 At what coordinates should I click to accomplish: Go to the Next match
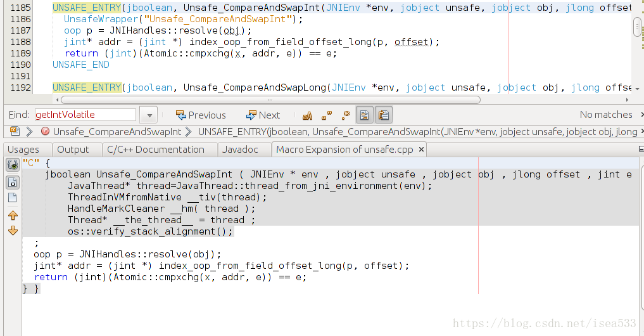(263, 115)
